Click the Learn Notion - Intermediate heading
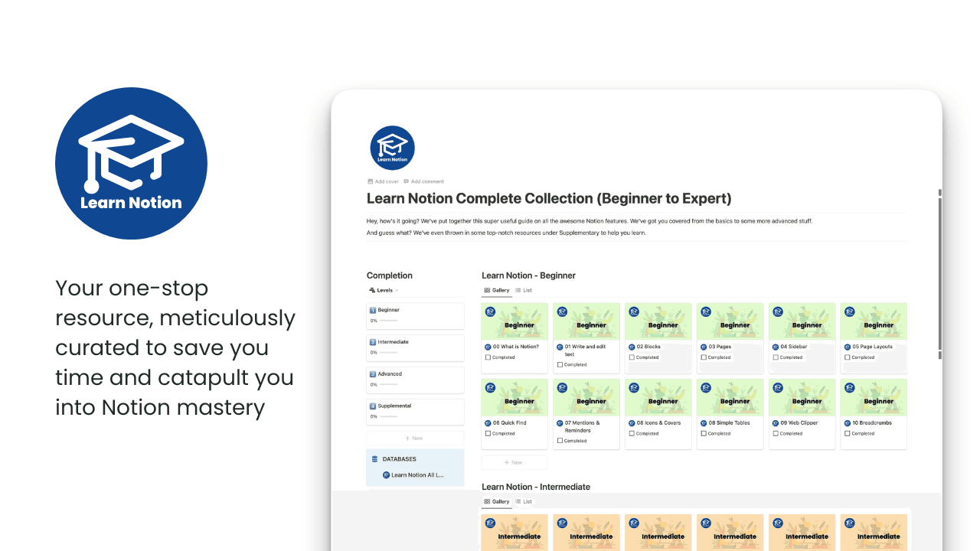The height and width of the screenshot is (551, 980). (x=536, y=487)
